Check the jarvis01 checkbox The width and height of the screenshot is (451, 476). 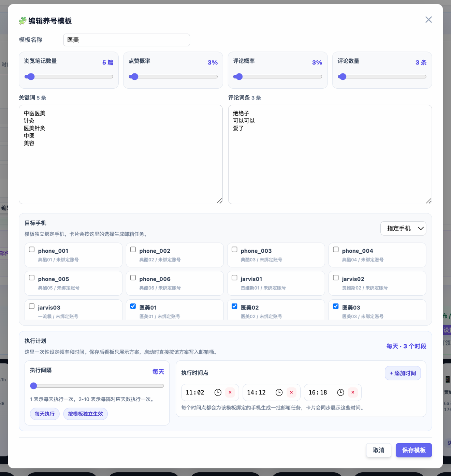click(234, 278)
